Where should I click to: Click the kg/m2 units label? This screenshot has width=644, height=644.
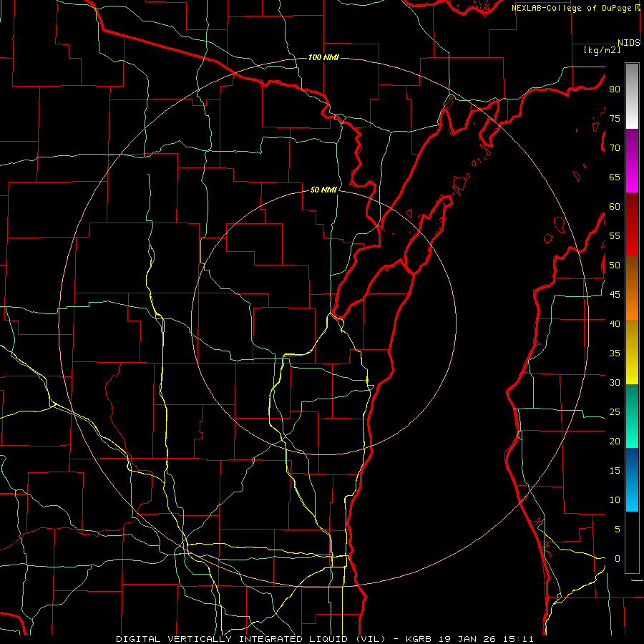[602, 50]
